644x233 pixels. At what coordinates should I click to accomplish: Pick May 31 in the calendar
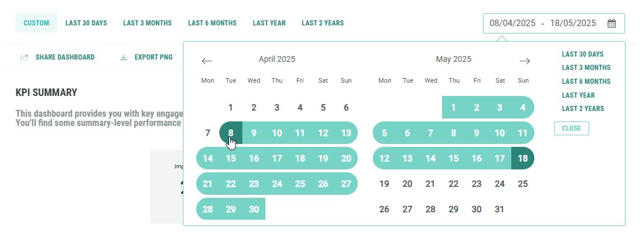(x=500, y=209)
